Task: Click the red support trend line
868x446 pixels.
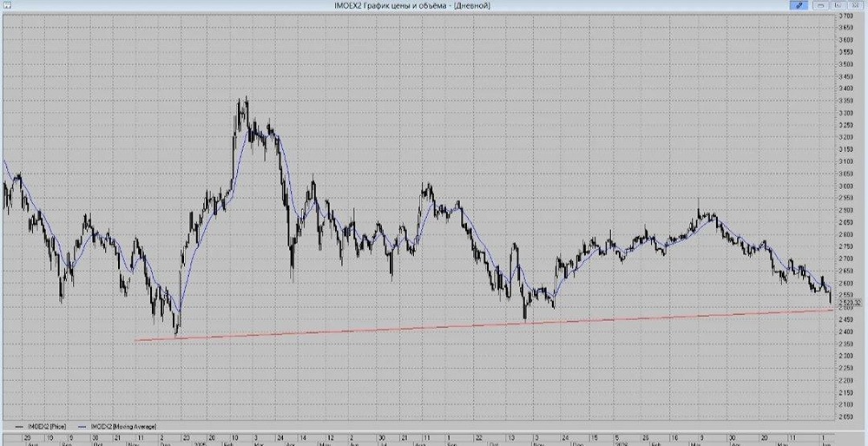Action: [x=483, y=325]
